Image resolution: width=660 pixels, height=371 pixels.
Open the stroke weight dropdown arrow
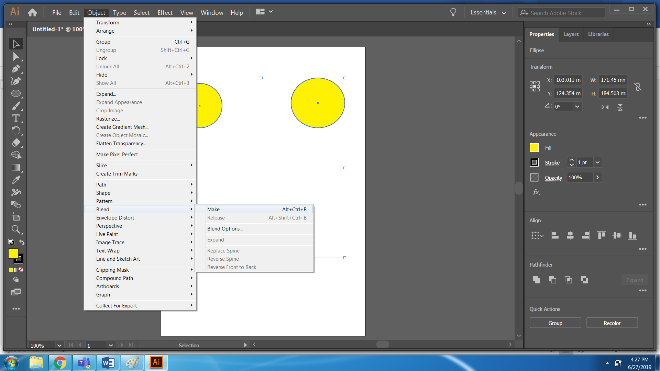click(x=597, y=163)
